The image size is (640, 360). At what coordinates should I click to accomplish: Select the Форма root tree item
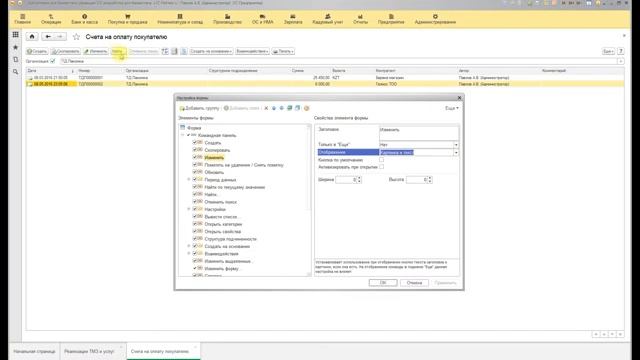tap(194, 128)
